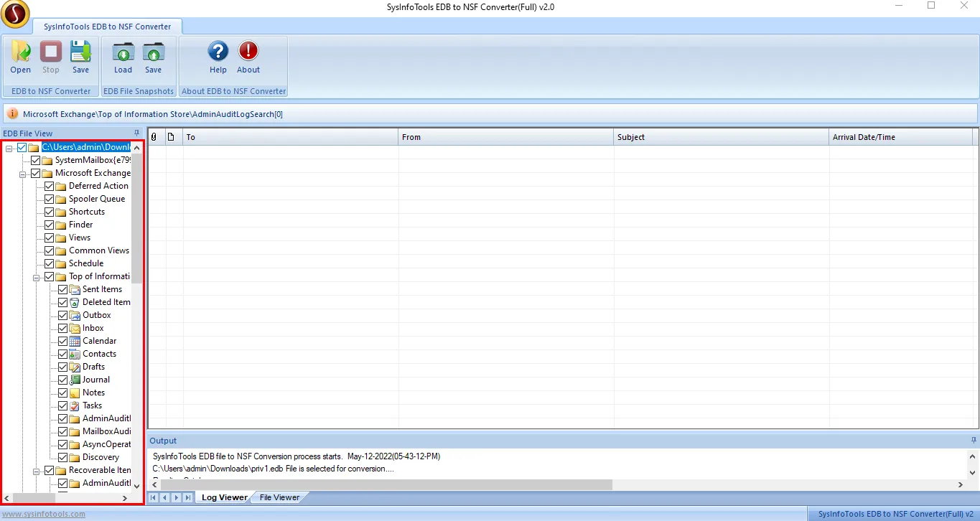Click the Open EDB file icon
The image size is (980, 521).
point(20,57)
